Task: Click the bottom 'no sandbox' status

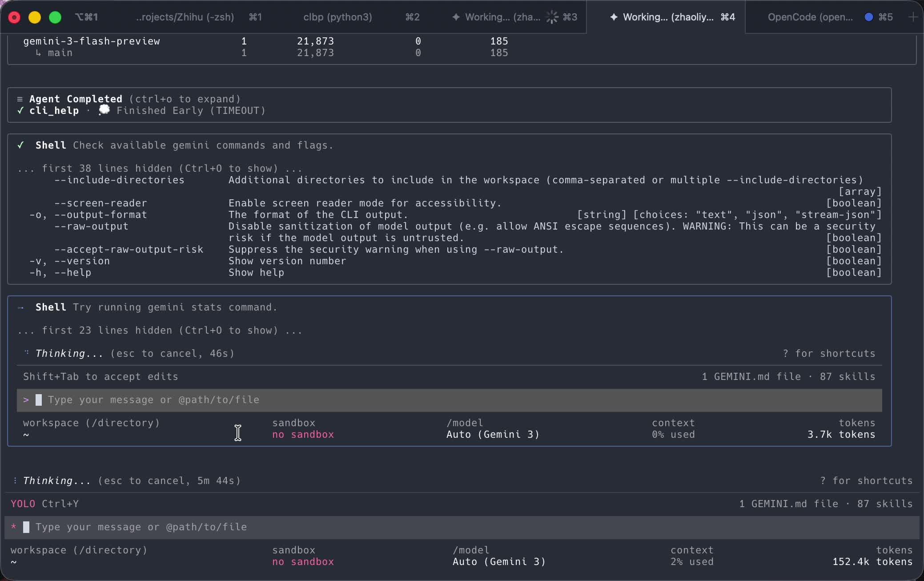Action: tap(303, 561)
